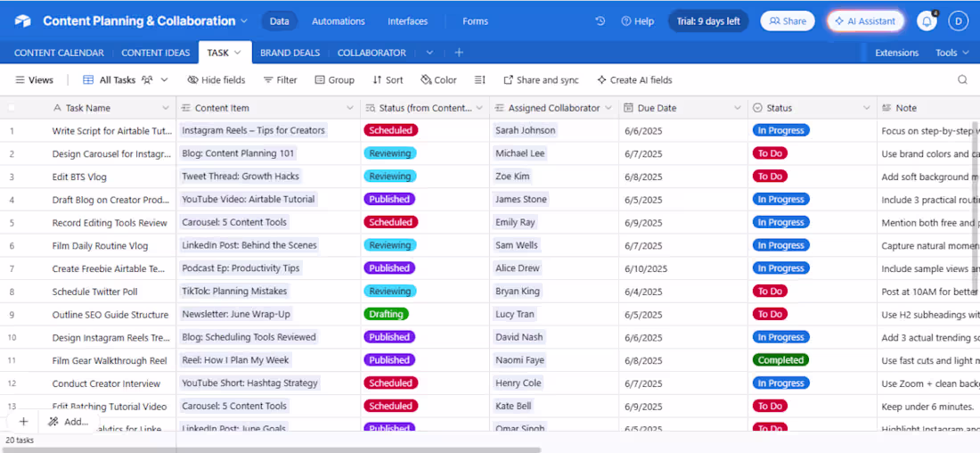The width and height of the screenshot is (980, 453).
Task: Open Assigned Collaborator column menu arrow
Action: [608, 108]
